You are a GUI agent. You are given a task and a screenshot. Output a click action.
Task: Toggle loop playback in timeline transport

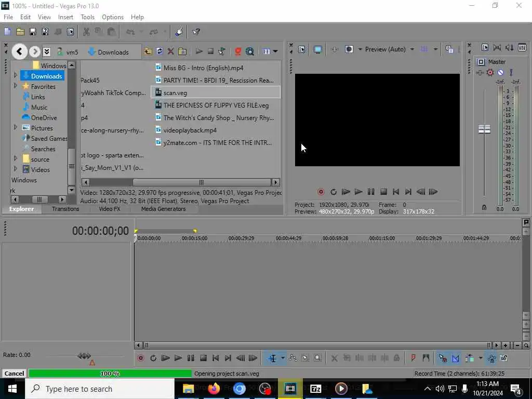(153, 358)
